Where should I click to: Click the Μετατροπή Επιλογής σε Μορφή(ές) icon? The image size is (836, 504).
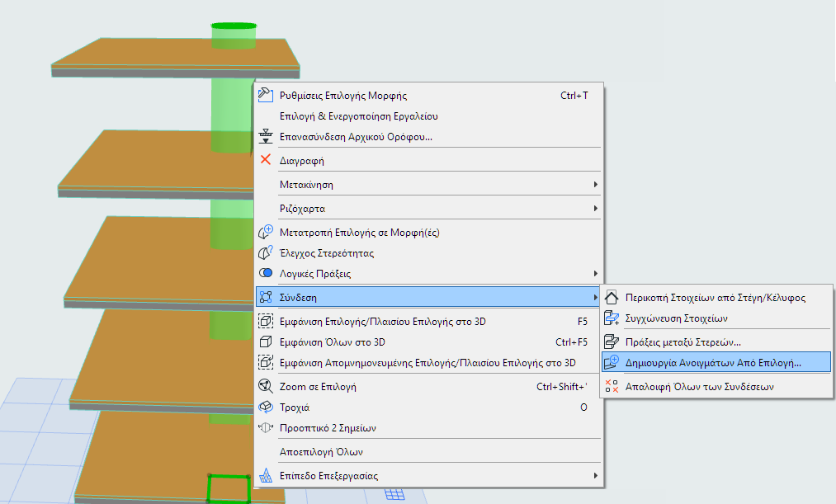click(266, 232)
